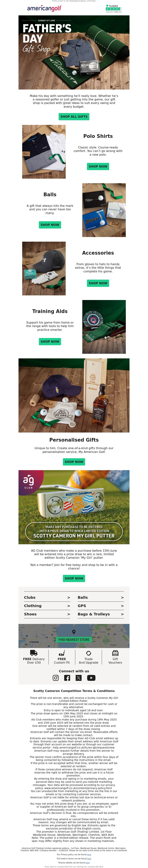Open the YouTube social icon
The image size is (148, 868).
tap(91, 678)
